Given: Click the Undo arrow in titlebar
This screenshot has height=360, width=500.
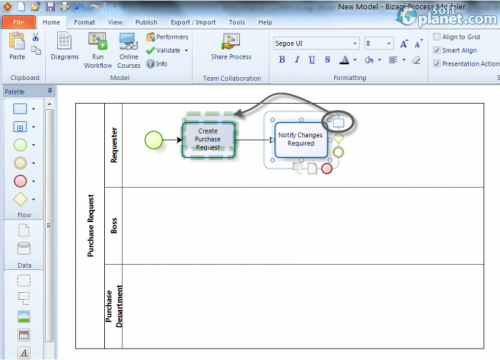Looking at the screenshot, I should (79, 7).
